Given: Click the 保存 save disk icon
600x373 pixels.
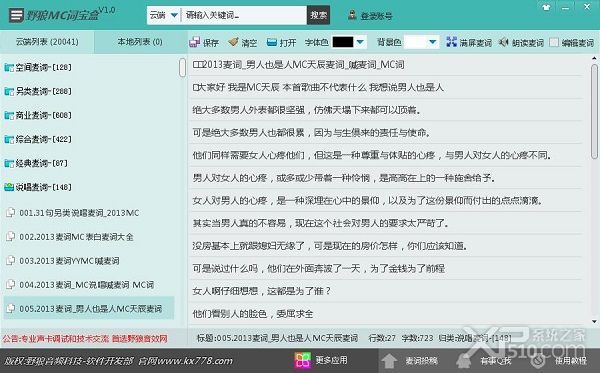Looking at the screenshot, I should pos(194,42).
